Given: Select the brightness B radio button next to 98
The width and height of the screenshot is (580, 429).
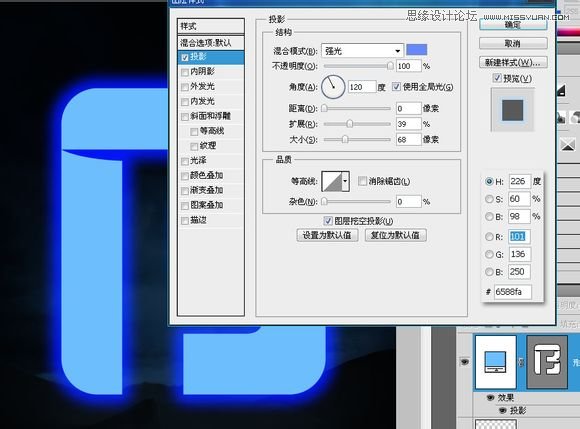Looking at the screenshot, I should point(489,216).
